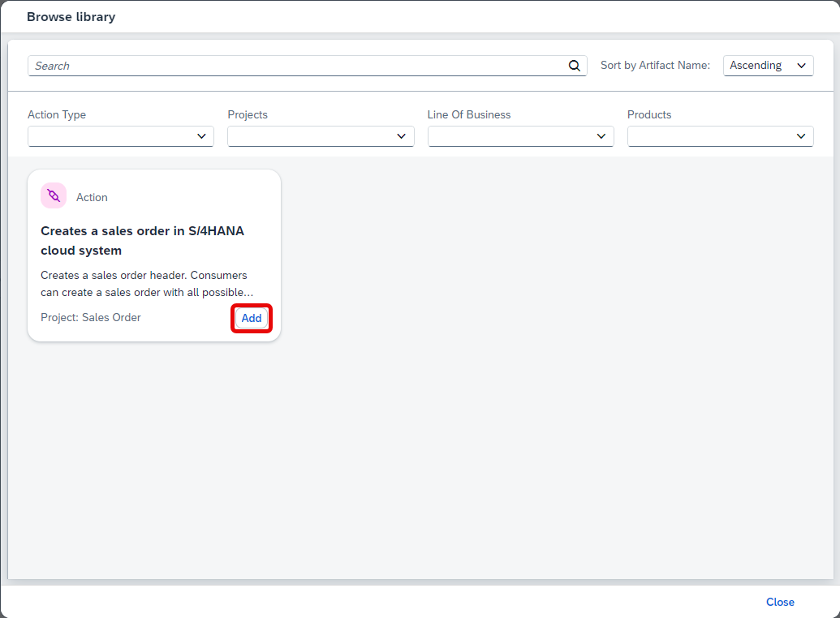Click the 'Action Type' filter label
The height and width of the screenshot is (618, 840).
tap(57, 114)
